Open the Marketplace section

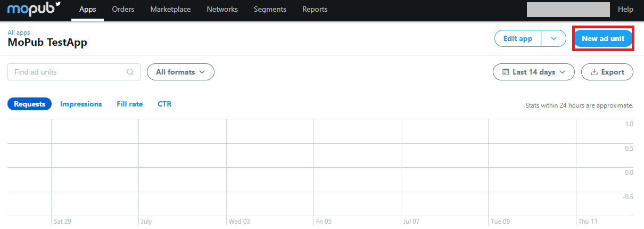pyautogui.click(x=170, y=10)
